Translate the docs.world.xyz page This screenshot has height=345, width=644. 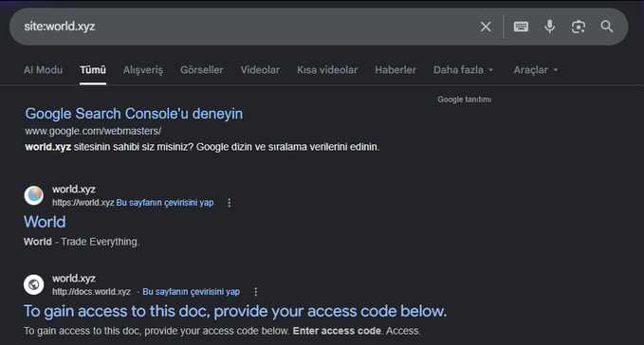pyautogui.click(x=192, y=292)
